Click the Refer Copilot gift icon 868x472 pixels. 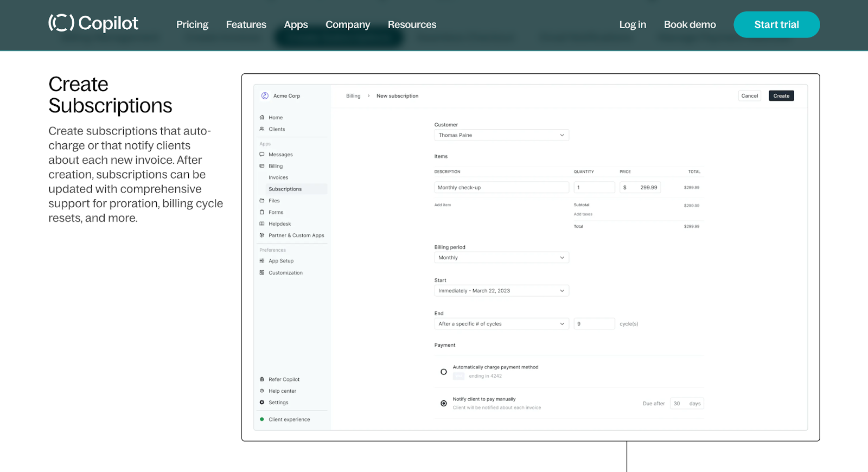click(262, 379)
